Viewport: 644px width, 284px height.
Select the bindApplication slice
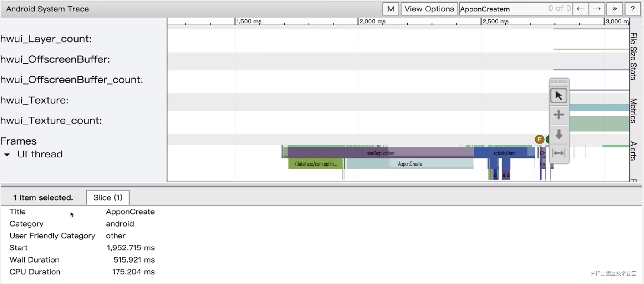[380, 153]
